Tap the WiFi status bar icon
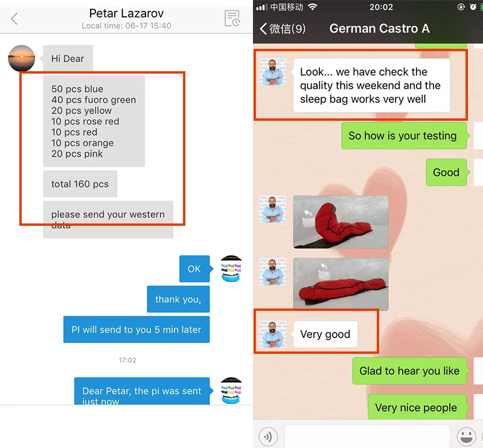 click(313, 7)
